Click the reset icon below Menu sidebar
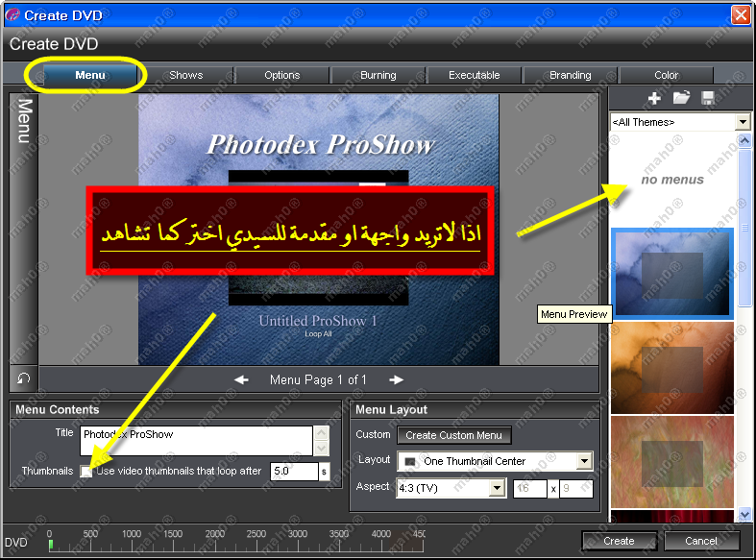Image resolution: width=756 pixels, height=560 pixels. click(24, 378)
